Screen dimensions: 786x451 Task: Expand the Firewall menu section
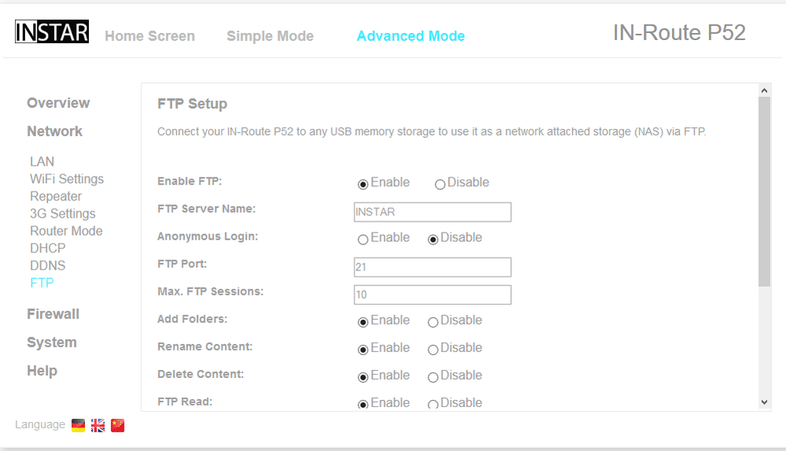[53, 314]
